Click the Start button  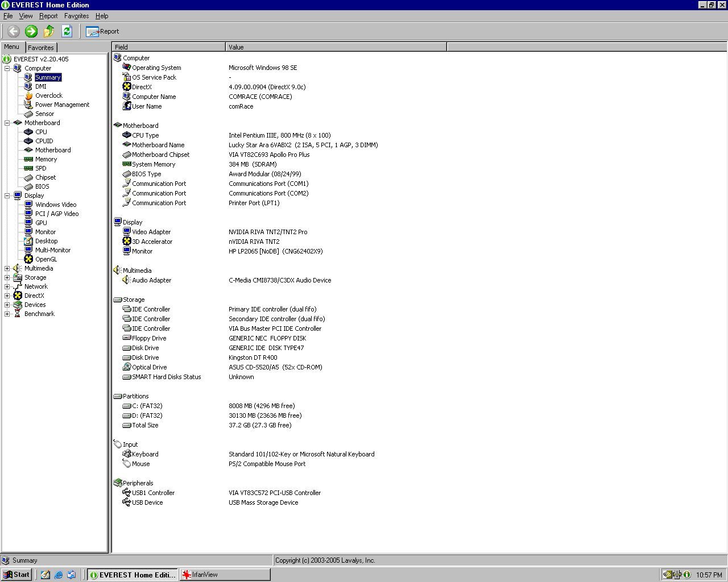(x=16, y=575)
